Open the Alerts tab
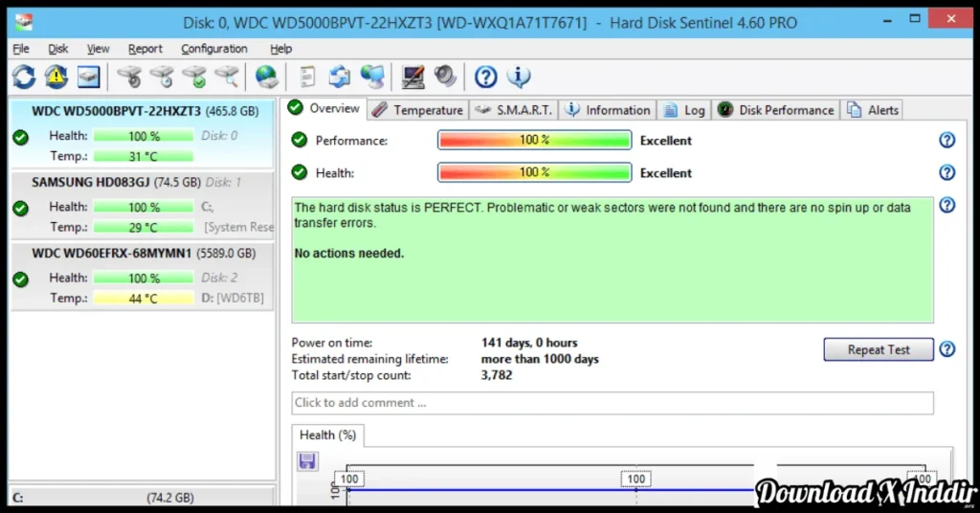 point(873,110)
